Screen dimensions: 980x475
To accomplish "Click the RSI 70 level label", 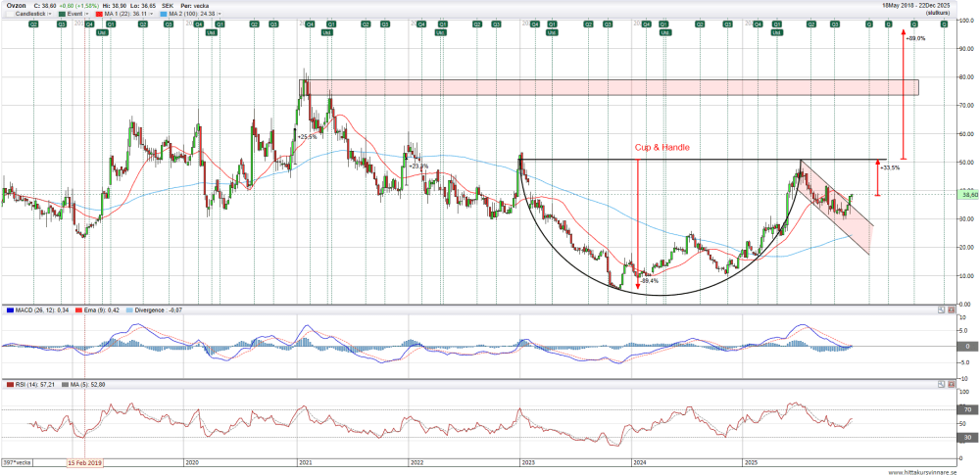I will [x=967, y=410].
